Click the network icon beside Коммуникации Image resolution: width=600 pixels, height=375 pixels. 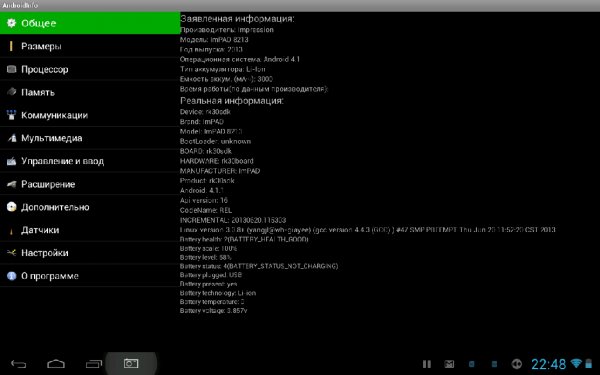(x=11, y=115)
